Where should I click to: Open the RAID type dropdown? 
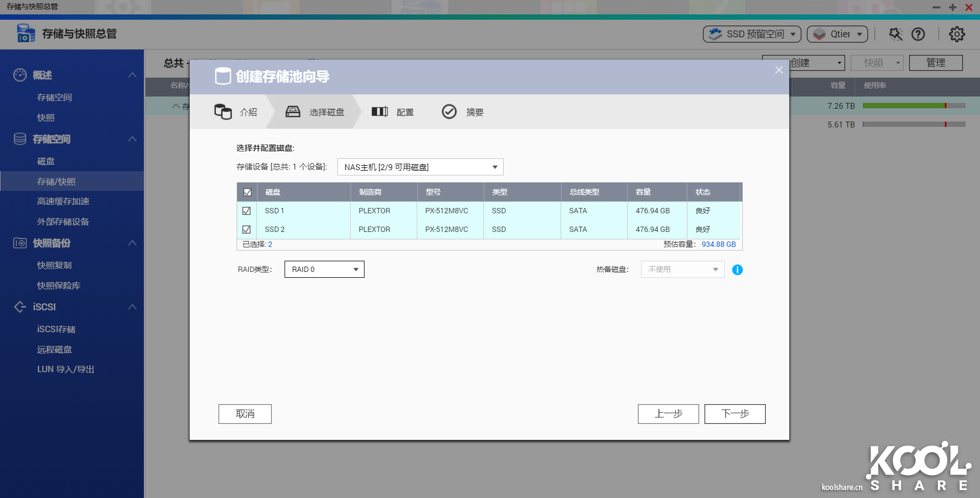(x=324, y=269)
